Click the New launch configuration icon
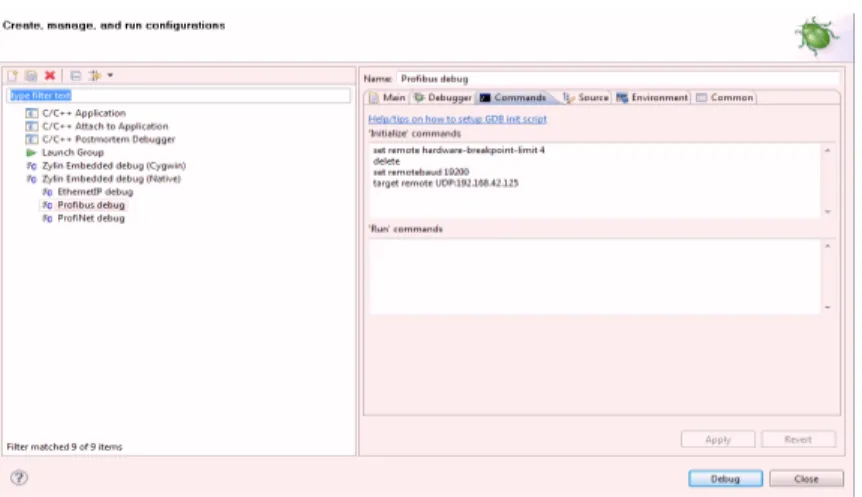Screen dimensions: 862x497 pyautogui.click(x=13, y=75)
